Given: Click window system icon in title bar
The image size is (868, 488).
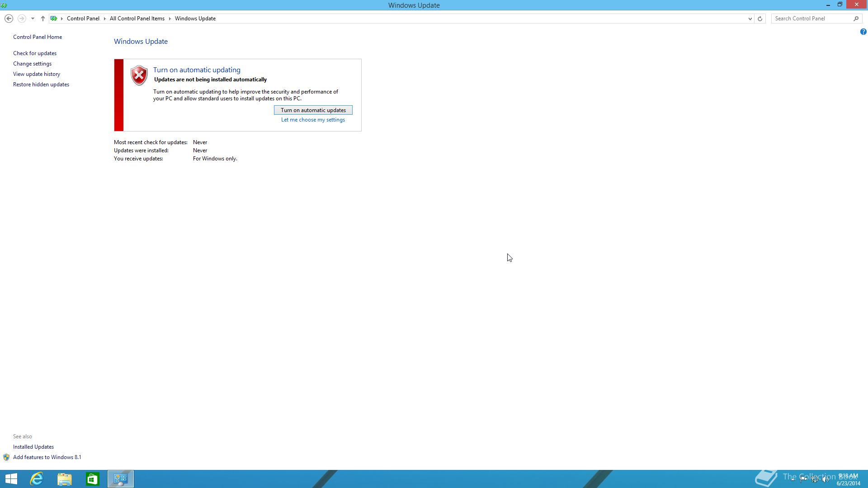Looking at the screenshot, I should click(4, 5).
